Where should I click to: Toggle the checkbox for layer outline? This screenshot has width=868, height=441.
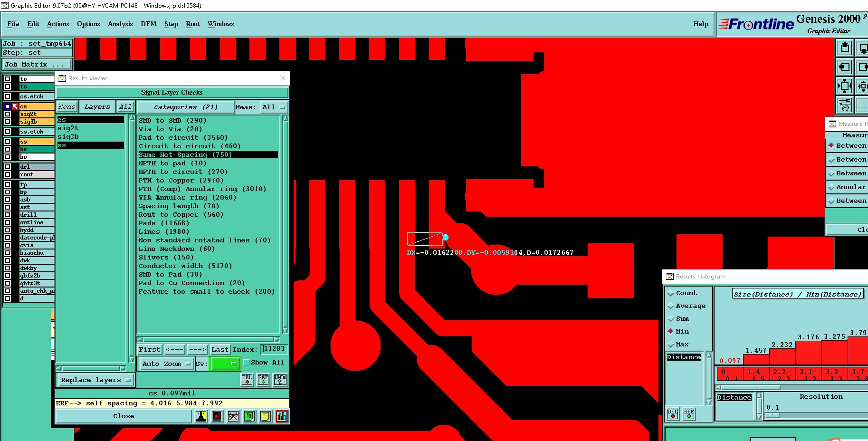click(8, 222)
